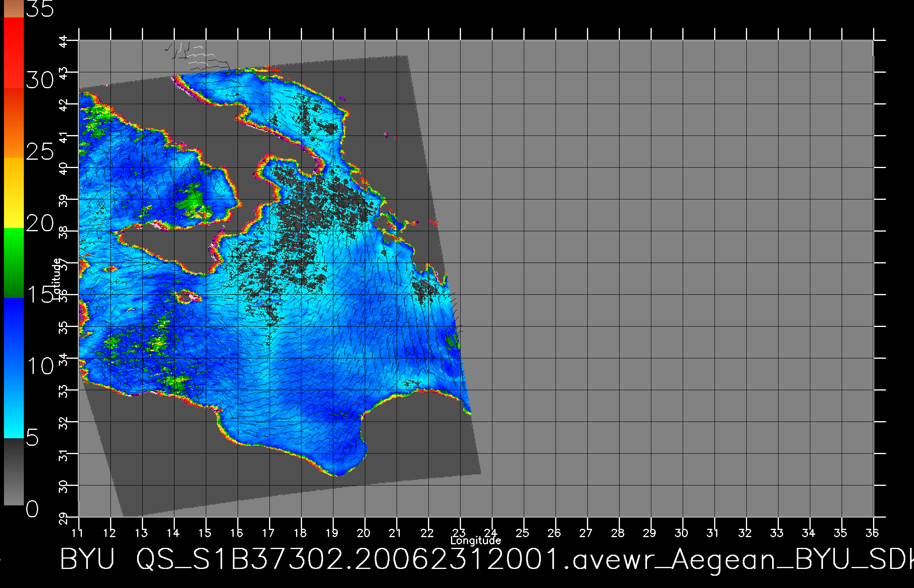Click longitude tick label 11
The height and width of the screenshot is (588, 914).
coord(77,532)
